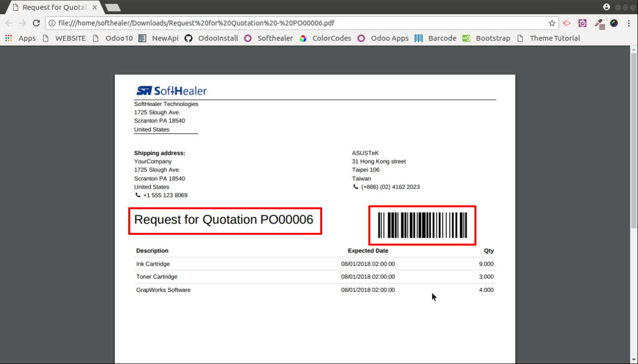The image size is (638, 364).
Task: Click the Toner Cartridge row description
Action: 157,277
